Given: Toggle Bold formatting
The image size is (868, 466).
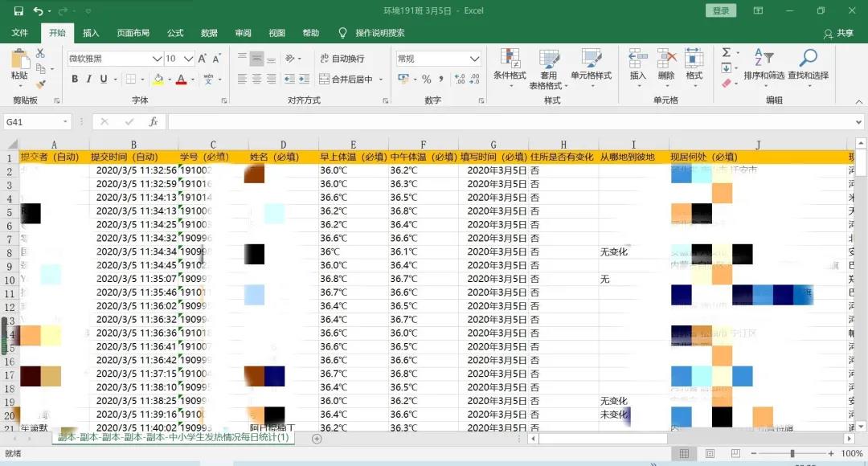Looking at the screenshot, I should point(75,80).
